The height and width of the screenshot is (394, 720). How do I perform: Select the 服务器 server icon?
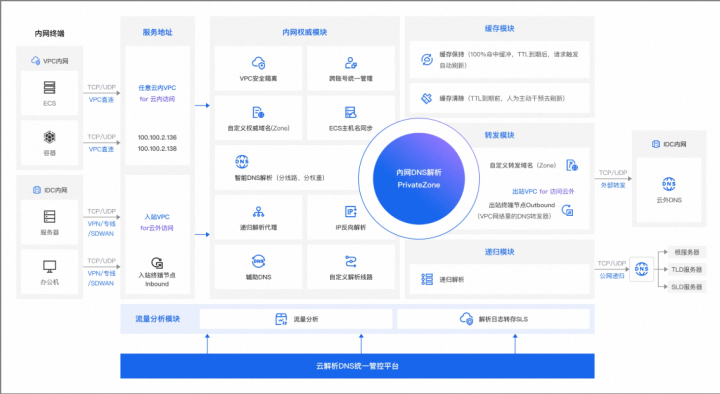pyautogui.click(x=50, y=216)
